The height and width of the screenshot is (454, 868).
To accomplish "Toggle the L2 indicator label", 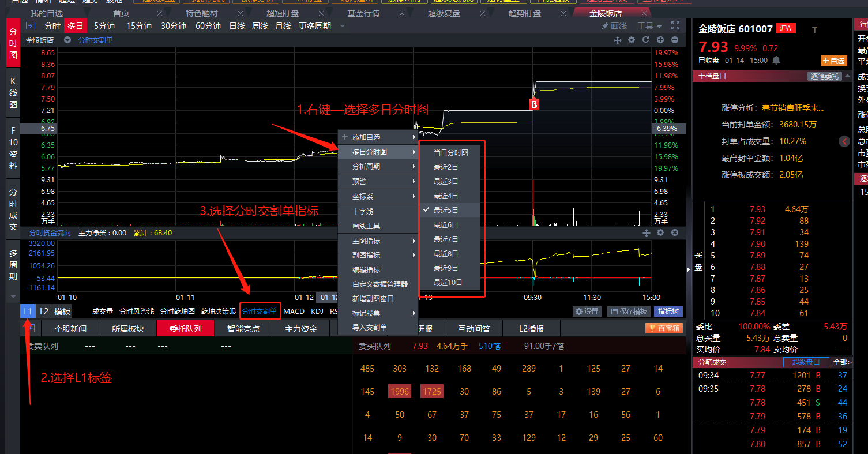I will 44,311.
